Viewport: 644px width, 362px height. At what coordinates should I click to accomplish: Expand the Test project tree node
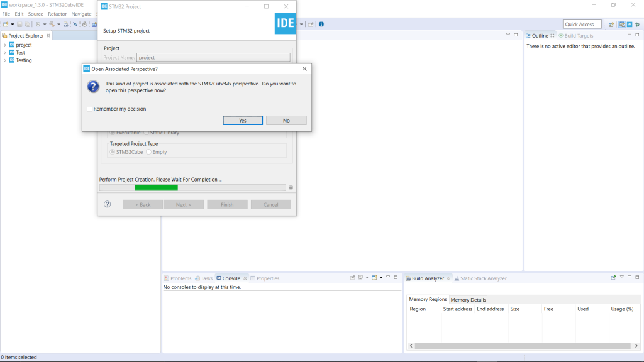point(5,53)
